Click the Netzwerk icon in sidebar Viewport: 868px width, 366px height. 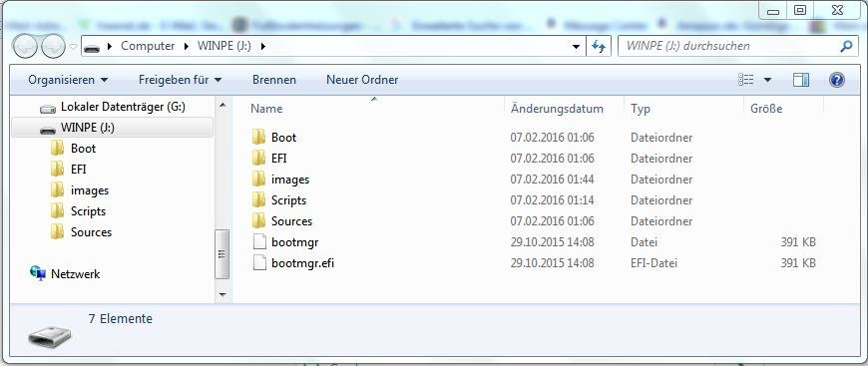tap(38, 273)
